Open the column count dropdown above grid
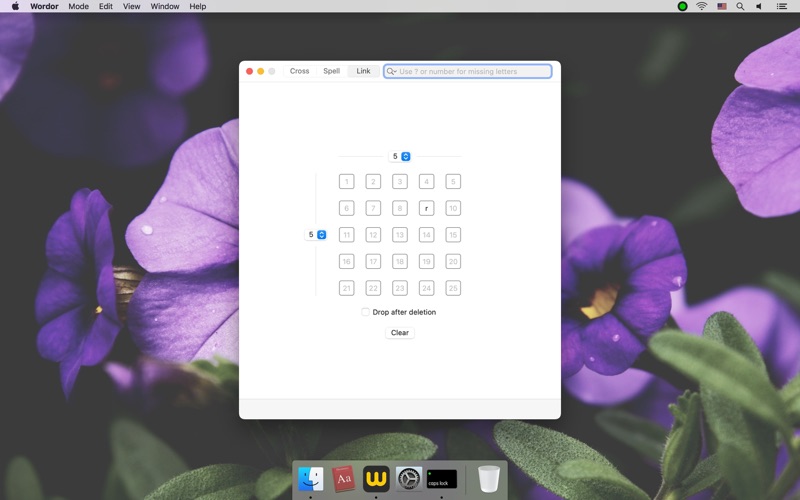The height and width of the screenshot is (500, 800). (399, 157)
